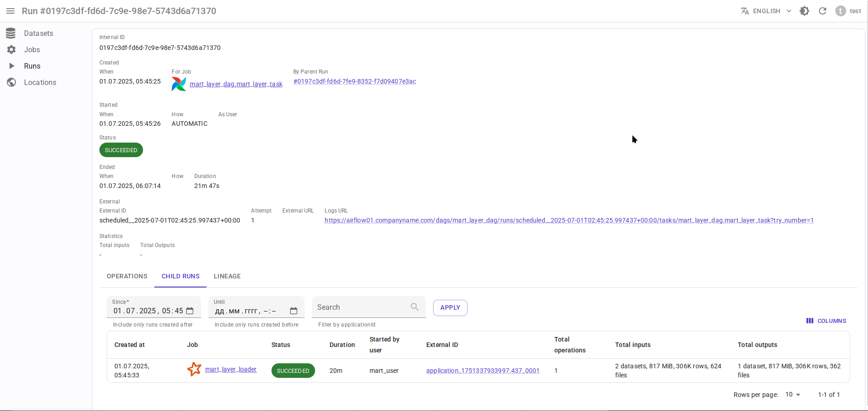Open the Airflow Logs URL link
Screen dimensions: 868x411
(569, 220)
